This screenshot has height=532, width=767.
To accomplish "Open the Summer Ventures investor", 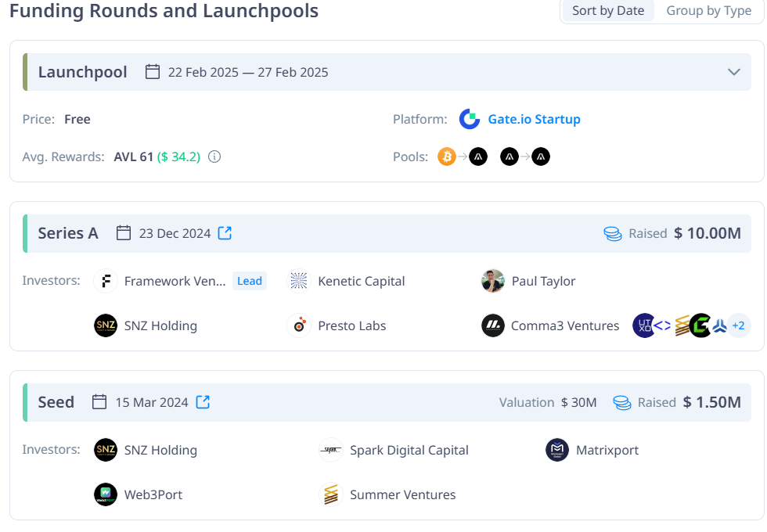I will tap(402, 494).
